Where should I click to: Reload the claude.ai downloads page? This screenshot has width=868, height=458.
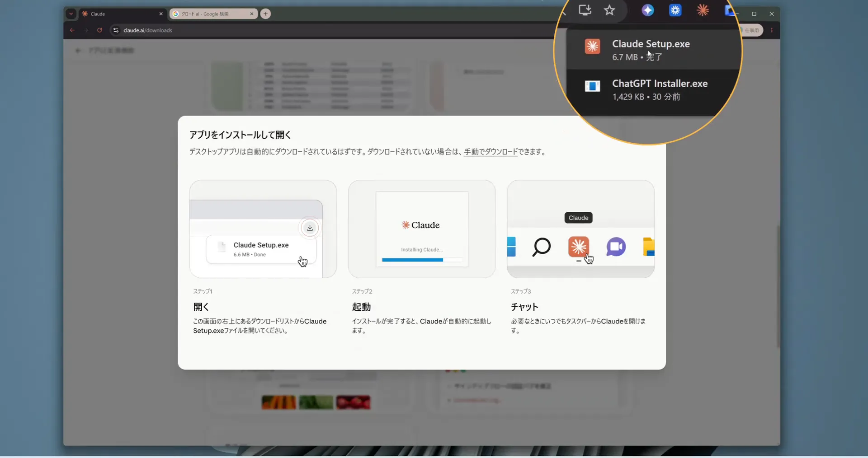pyautogui.click(x=99, y=30)
